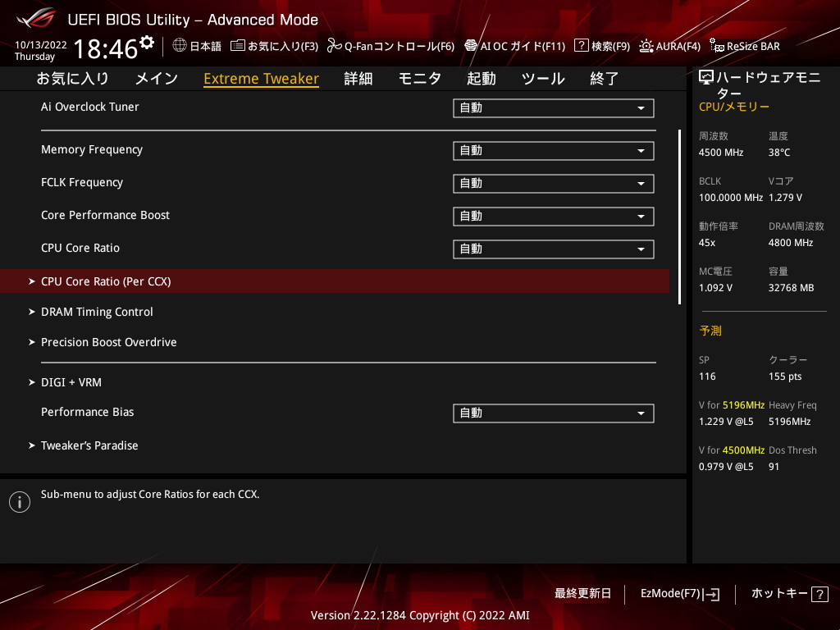The height and width of the screenshot is (630, 840).
Task: Click the settings list scrollbar
Action: click(680, 217)
